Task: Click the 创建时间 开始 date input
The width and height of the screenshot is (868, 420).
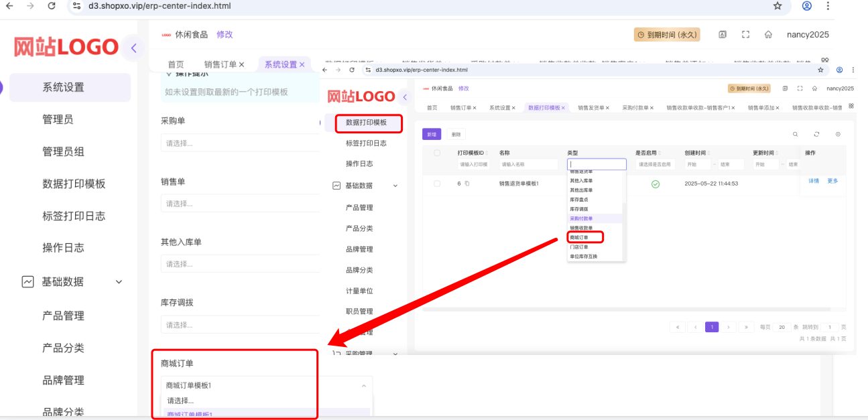Action: coord(698,164)
